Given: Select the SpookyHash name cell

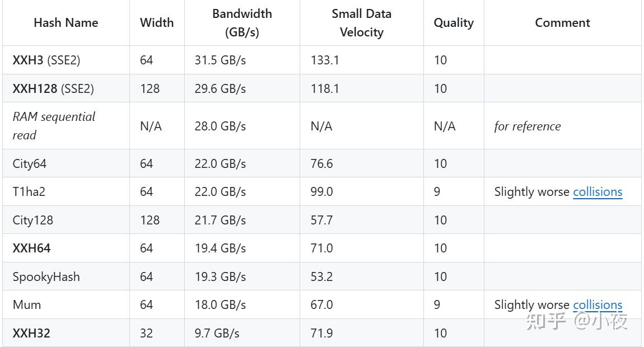Looking at the screenshot, I should [46, 277].
